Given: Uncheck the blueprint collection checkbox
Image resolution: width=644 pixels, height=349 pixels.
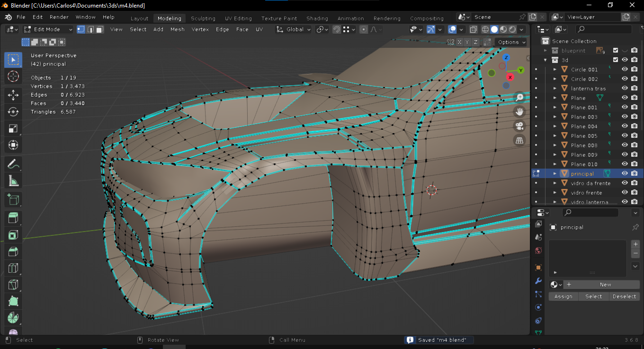Looking at the screenshot, I should point(616,50).
